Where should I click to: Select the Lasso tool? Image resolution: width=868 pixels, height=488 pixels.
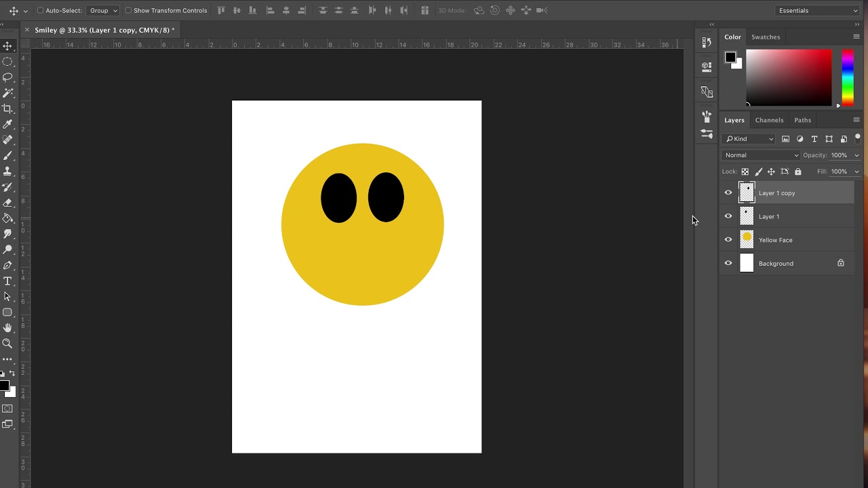[7, 77]
